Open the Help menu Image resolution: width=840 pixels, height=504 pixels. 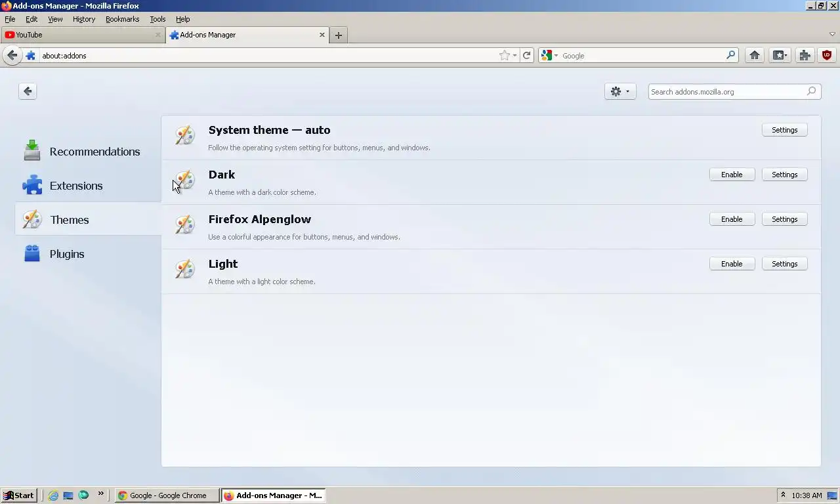tap(183, 19)
